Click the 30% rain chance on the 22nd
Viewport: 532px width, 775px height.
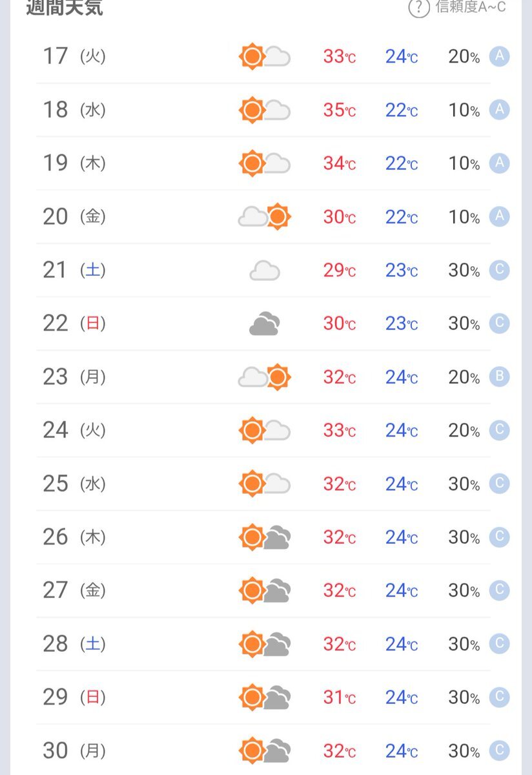click(x=464, y=324)
